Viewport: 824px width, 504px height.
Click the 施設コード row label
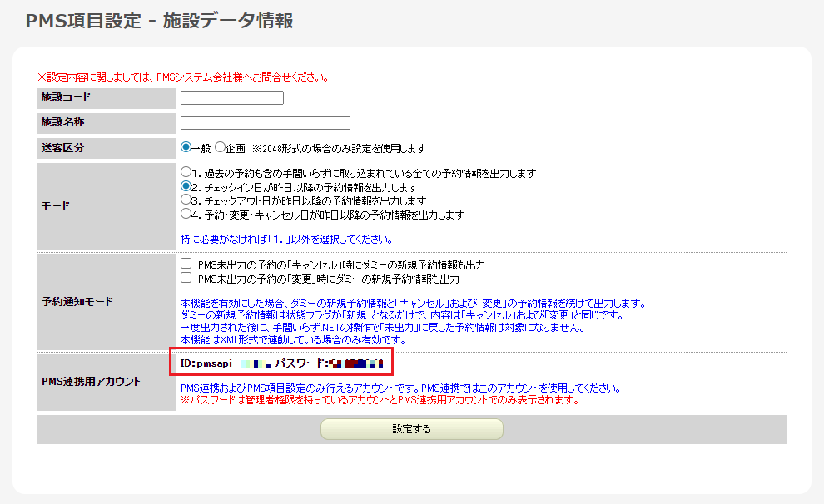(66, 98)
